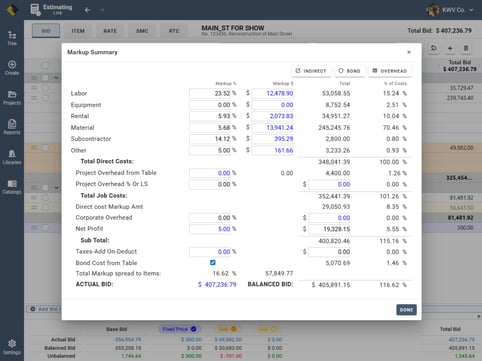Edit the Other markup percent field
Viewport: 482px width, 361px height.
(210, 150)
